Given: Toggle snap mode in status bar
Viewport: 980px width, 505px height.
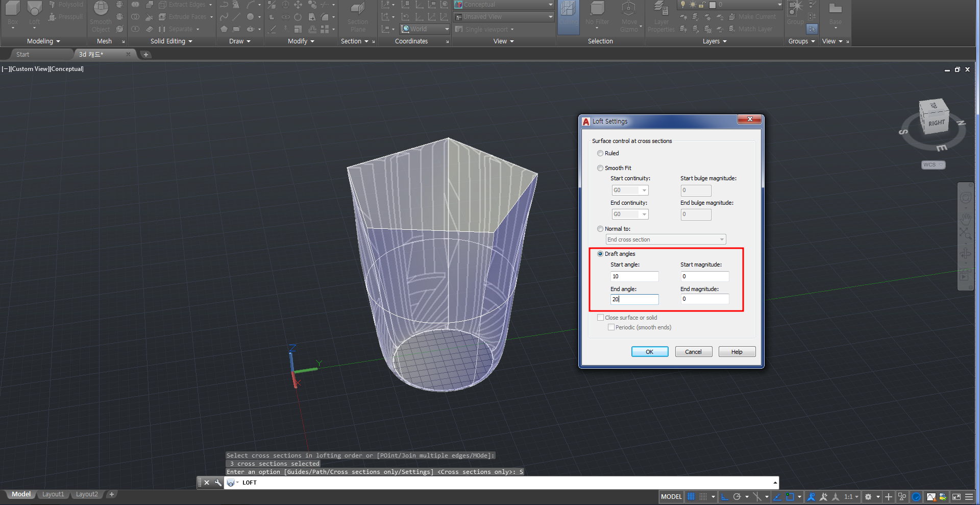Looking at the screenshot, I should click(703, 497).
